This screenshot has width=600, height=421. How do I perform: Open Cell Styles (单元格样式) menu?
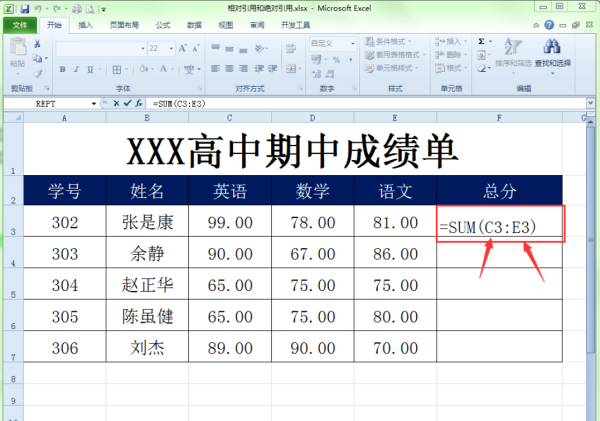pos(392,68)
